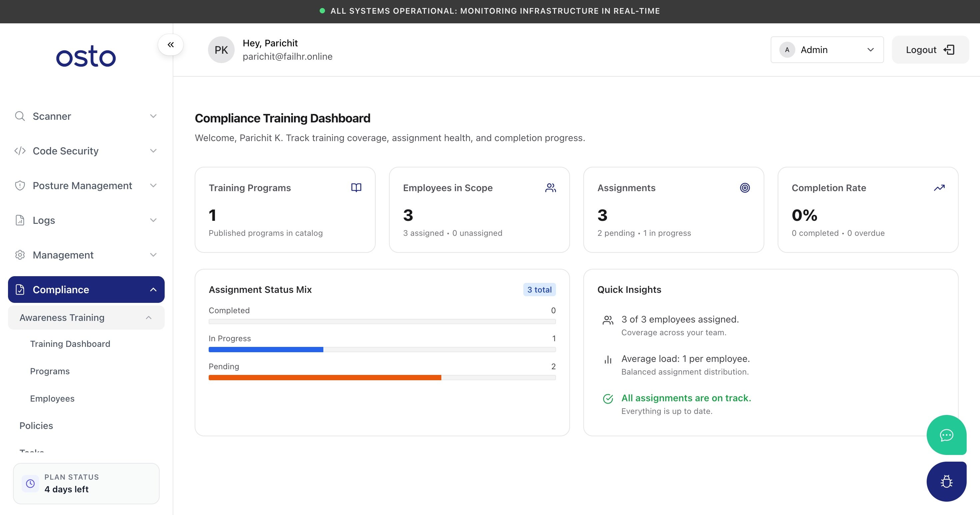
Task: Click the Management gear icon
Action: click(x=20, y=254)
